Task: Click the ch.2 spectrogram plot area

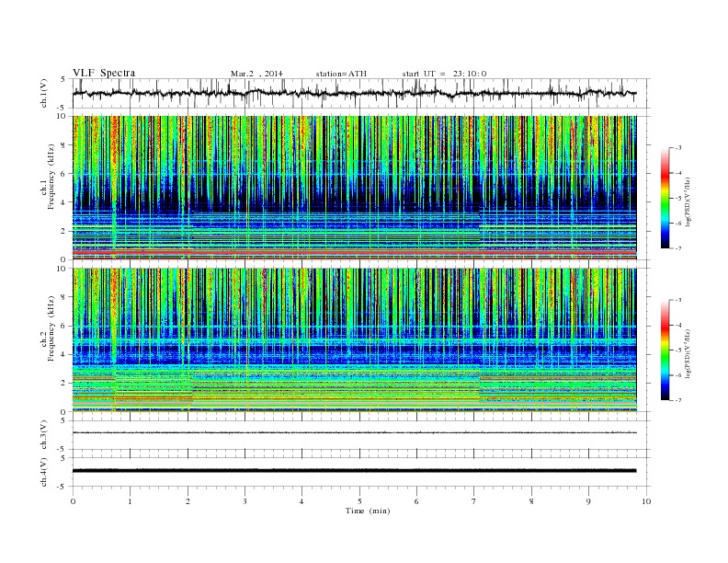Action: tap(355, 340)
